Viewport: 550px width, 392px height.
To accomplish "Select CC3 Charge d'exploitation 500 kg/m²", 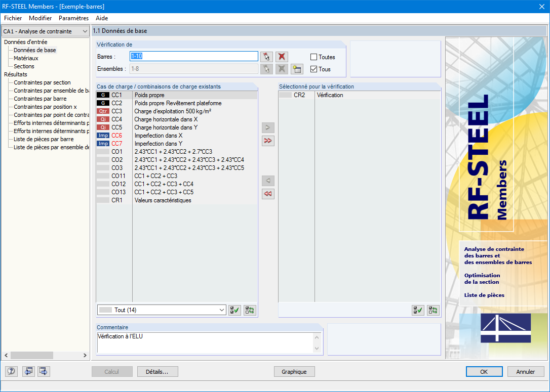I will point(177,111).
